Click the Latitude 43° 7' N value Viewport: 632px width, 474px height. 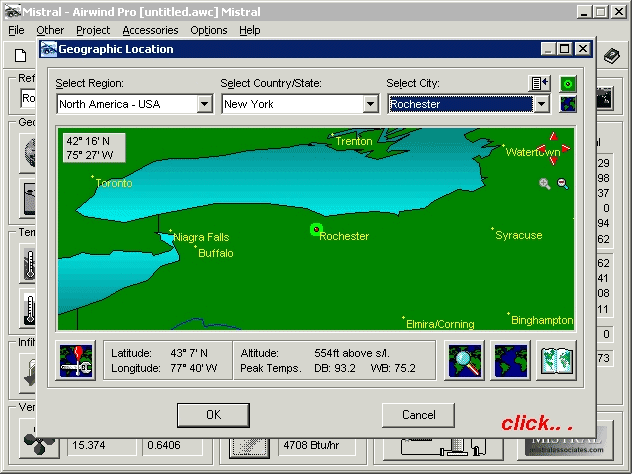pos(189,353)
